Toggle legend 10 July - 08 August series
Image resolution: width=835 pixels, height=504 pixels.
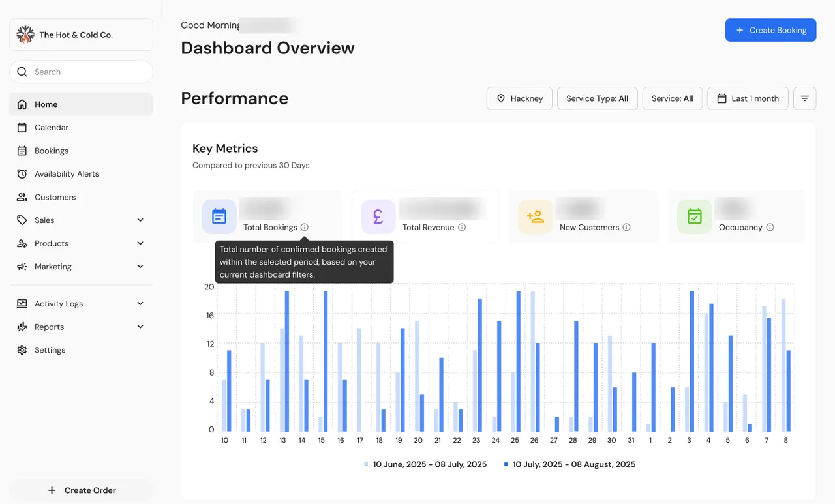[569, 464]
